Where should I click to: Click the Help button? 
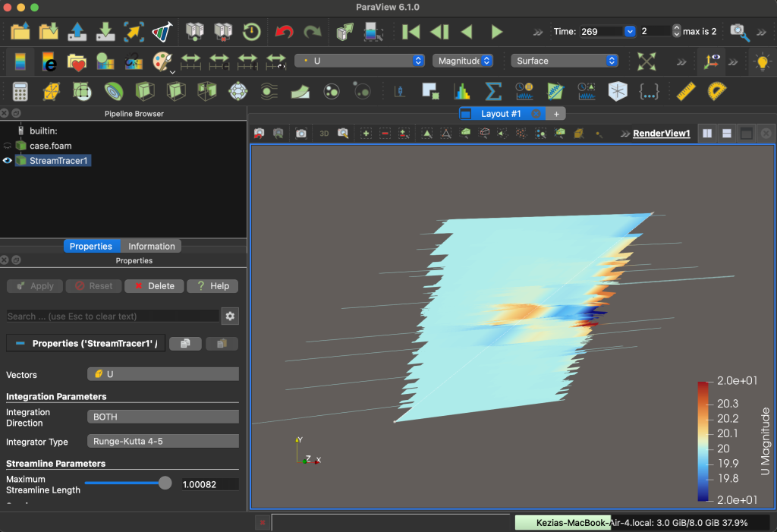pyautogui.click(x=212, y=286)
